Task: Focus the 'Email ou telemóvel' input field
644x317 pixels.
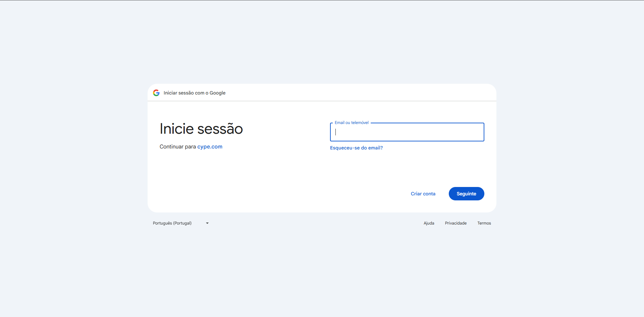Action: tap(407, 132)
